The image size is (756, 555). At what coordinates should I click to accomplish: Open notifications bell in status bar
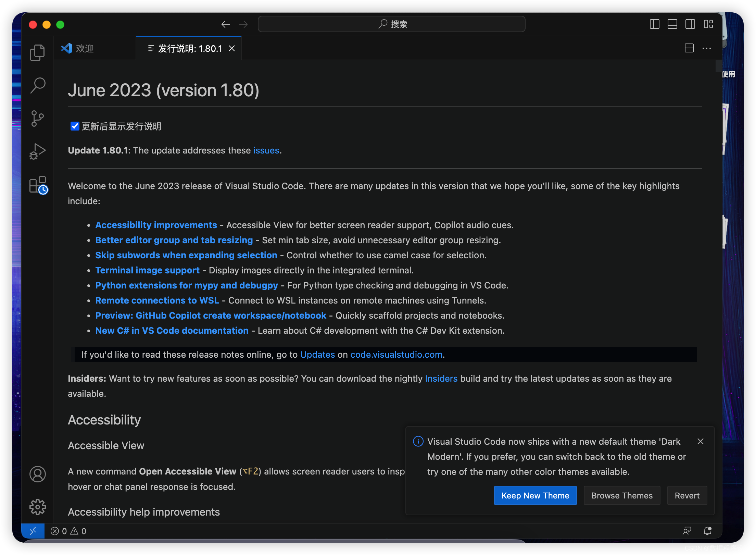(707, 531)
